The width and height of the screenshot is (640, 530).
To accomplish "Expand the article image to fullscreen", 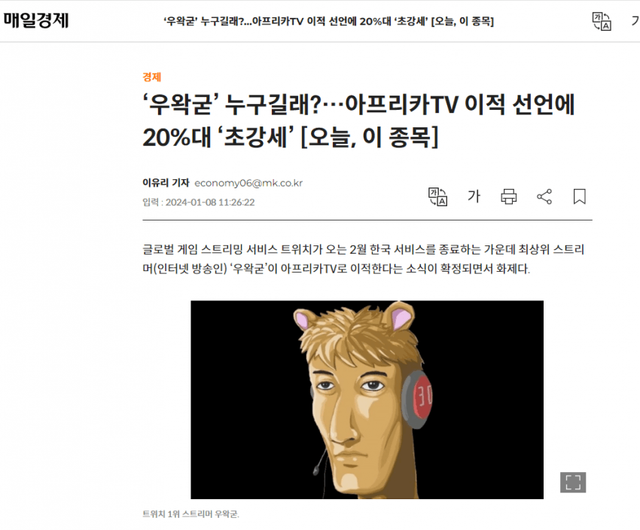I will (x=573, y=482).
